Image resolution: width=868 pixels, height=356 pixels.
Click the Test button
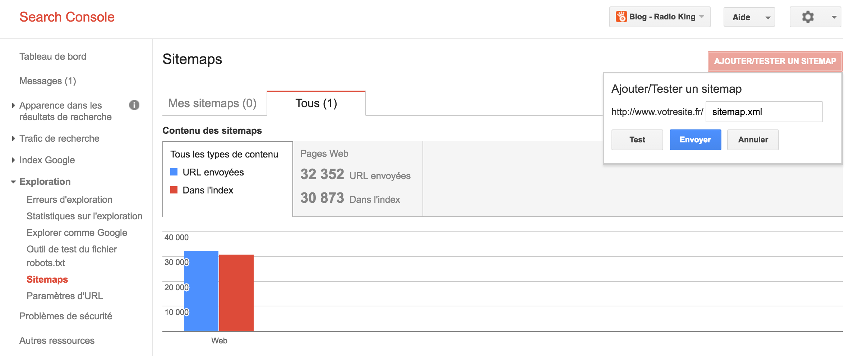click(x=637, y=140)
